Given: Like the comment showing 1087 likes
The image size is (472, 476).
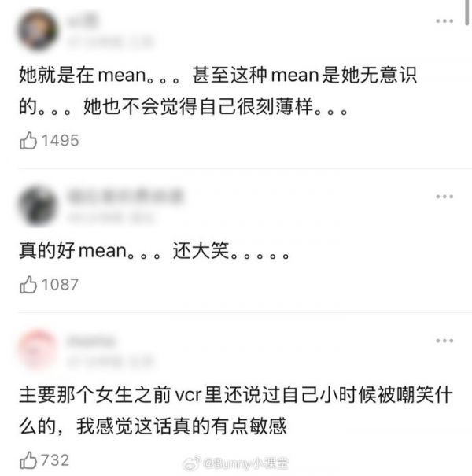Looking at the screenshot, I should click(x=28, y=285).
